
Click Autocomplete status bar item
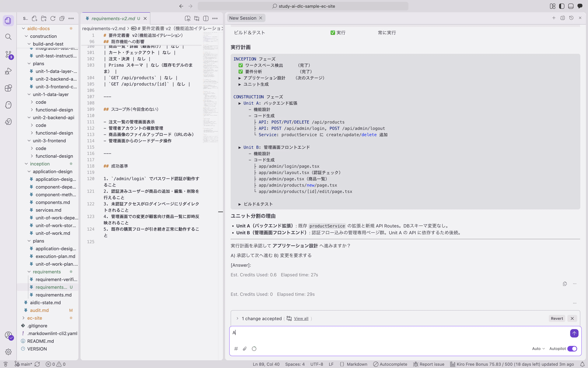coord(390,364)
